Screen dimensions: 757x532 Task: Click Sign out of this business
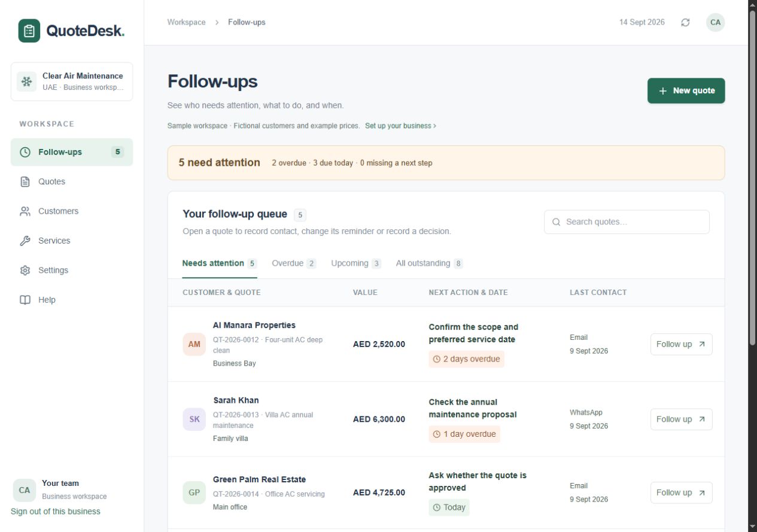[x=56, y=512]
